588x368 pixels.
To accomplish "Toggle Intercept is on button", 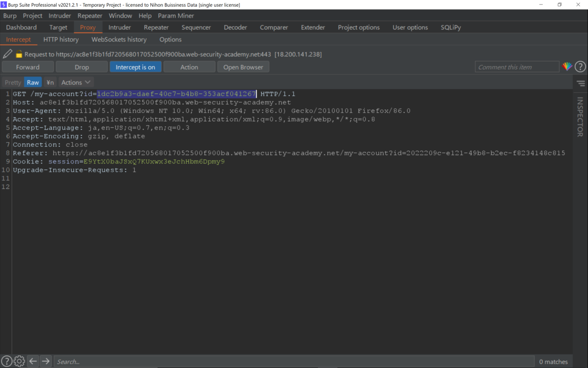I will (135, 67).
